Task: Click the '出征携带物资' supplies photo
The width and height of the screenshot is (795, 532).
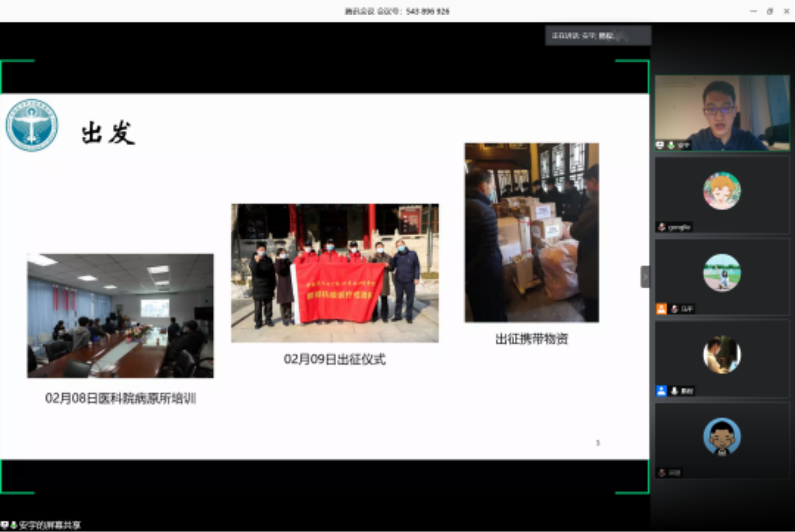Action: (531, 232)
